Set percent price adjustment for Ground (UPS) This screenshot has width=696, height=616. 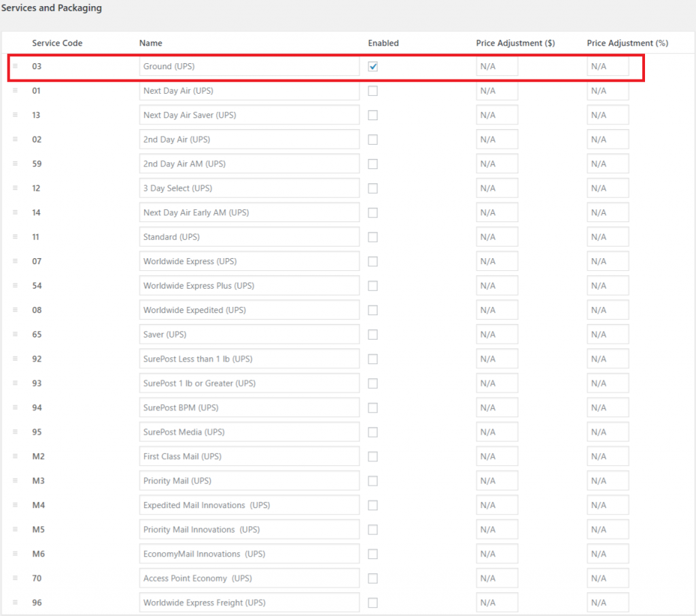[x=608, y=66]
